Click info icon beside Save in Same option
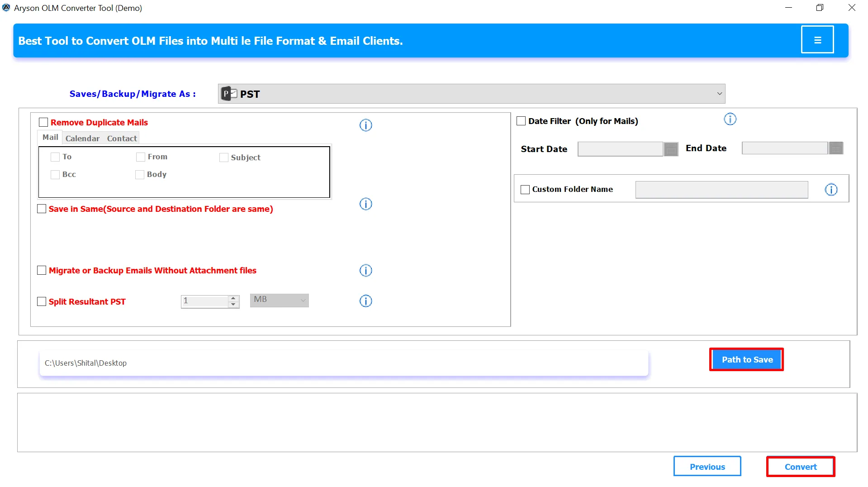This screenshot has height=487, width=868. (x=365, y=204)
